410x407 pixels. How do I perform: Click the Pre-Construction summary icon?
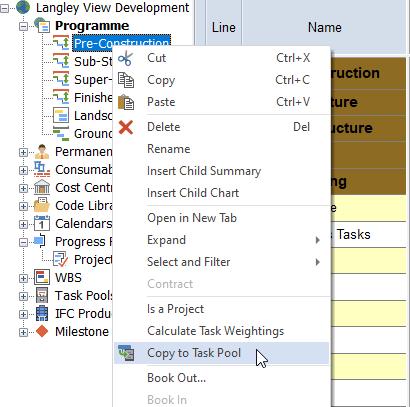click(61, 43)
